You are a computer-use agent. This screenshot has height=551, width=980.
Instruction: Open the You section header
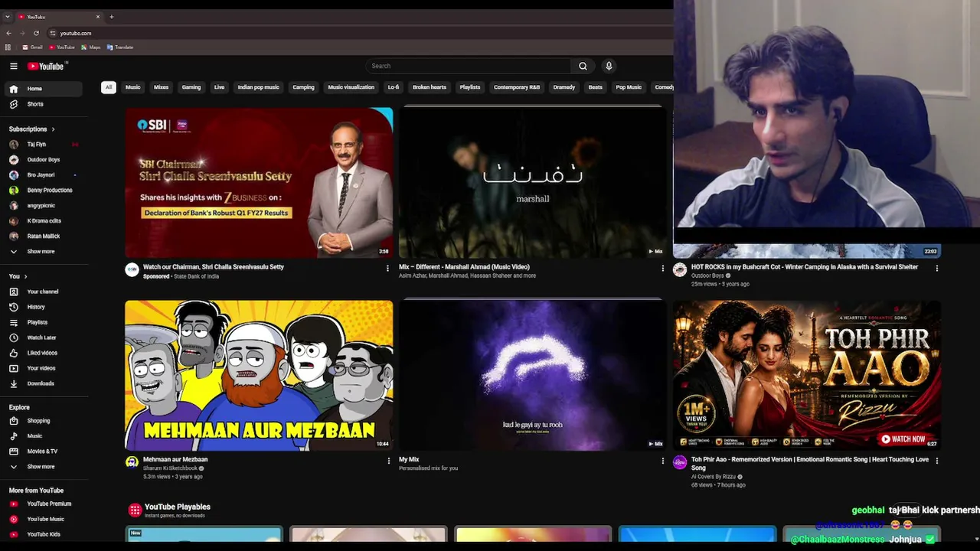(18, 276)
